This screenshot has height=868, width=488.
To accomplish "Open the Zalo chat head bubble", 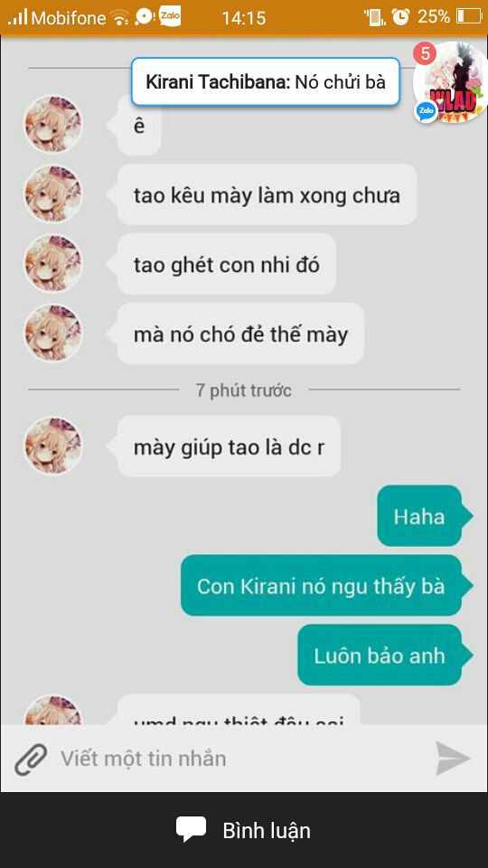I will click(450, 82).
